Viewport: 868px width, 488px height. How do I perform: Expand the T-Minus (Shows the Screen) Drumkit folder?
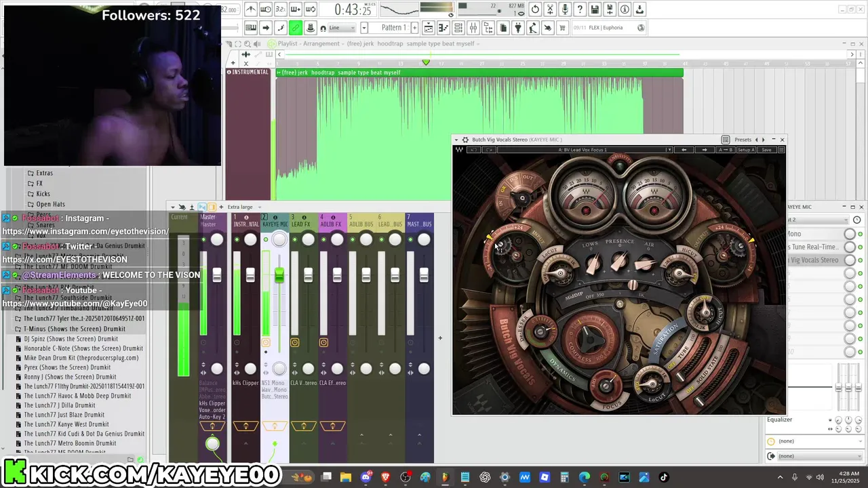coord(74,329)
